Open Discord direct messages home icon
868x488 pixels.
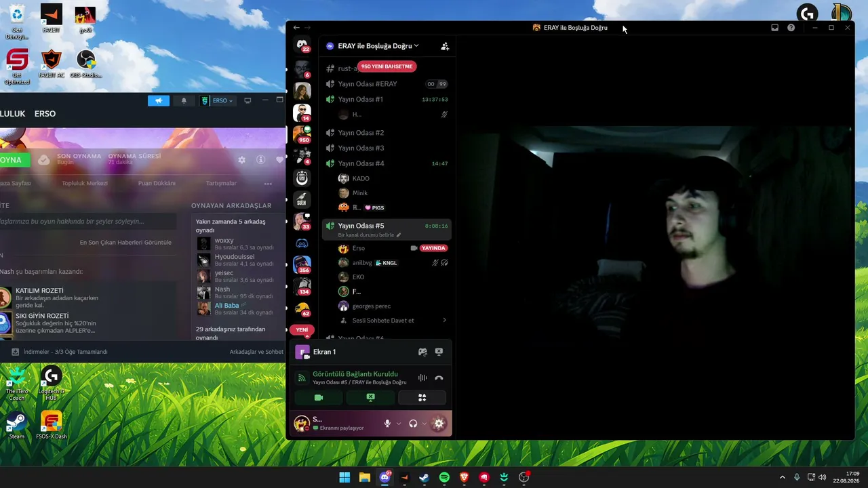(302, 45)
